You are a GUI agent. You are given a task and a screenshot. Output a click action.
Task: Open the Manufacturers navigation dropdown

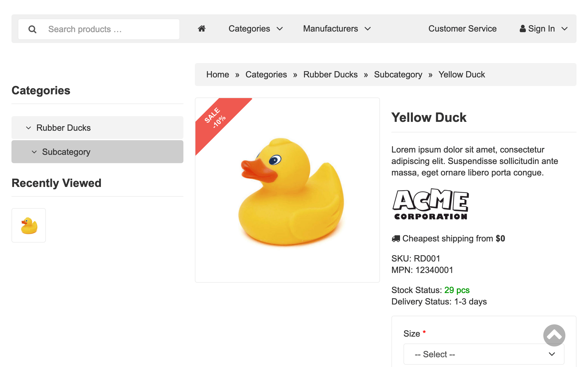(337, 29)
